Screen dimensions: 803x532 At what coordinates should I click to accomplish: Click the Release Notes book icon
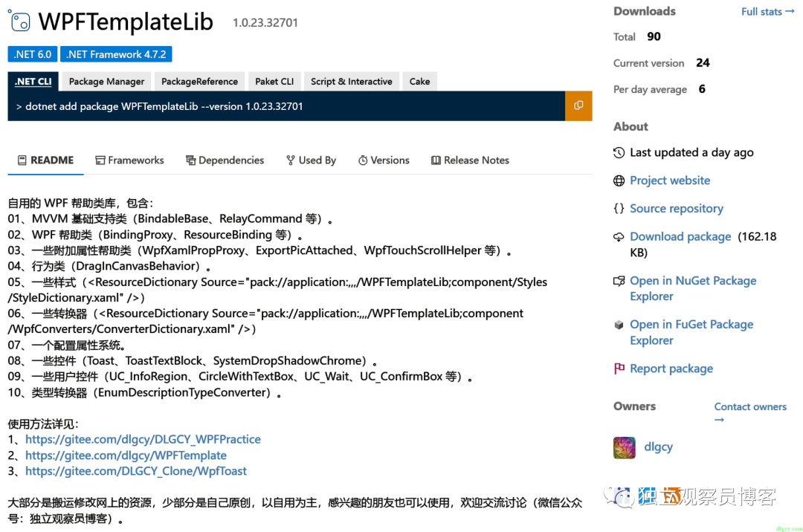[436, 160]
